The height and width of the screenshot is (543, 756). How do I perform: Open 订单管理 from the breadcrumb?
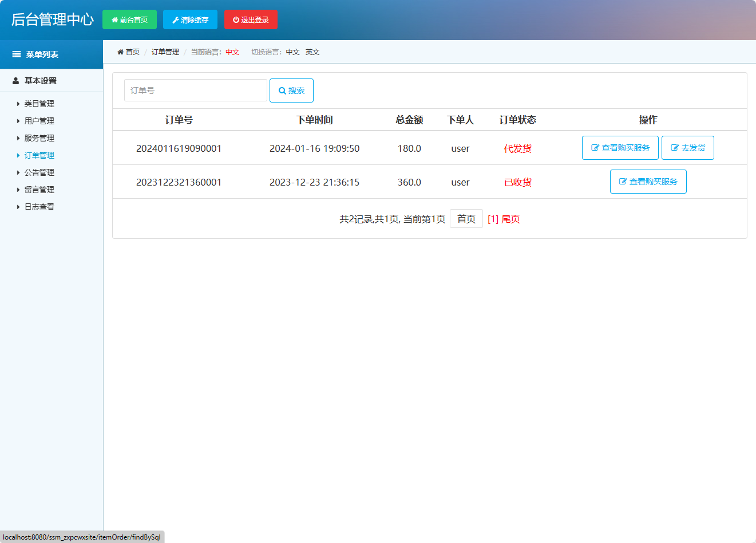tap(165, 52)
